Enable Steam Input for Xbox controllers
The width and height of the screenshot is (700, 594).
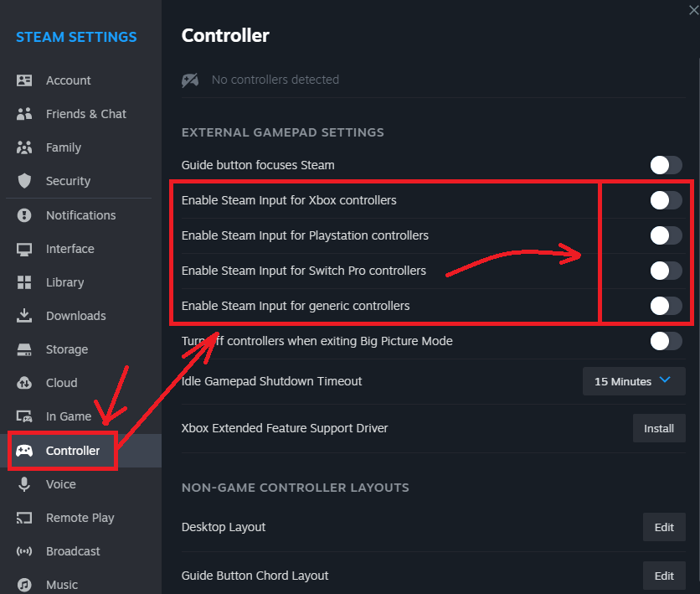point(667,200)
